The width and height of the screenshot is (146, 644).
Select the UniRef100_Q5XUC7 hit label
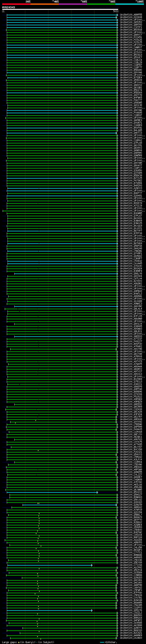(x=131, y=58)
